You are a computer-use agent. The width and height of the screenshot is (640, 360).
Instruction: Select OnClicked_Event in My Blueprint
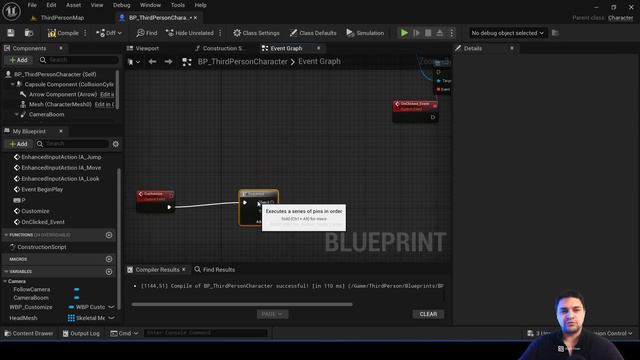pyautogui.click(x=43, y=222)
